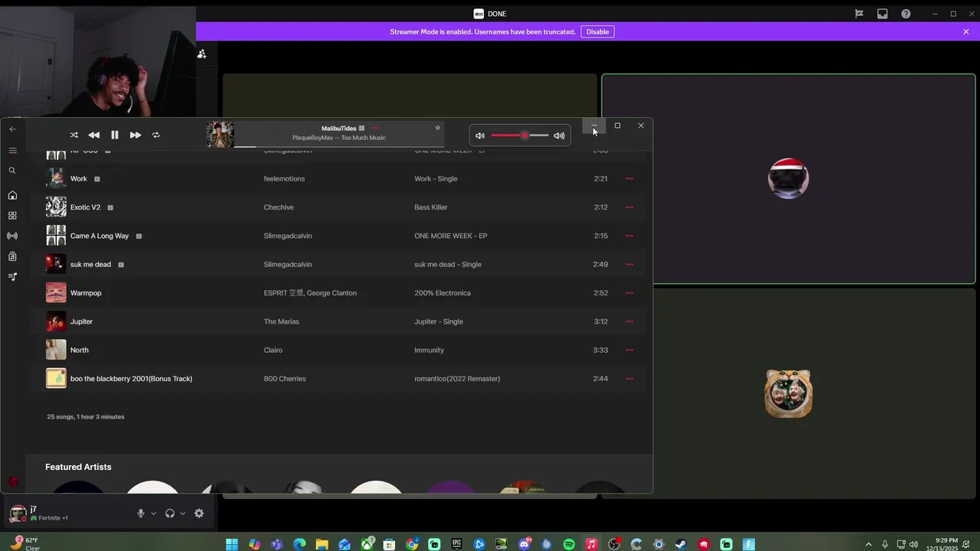Open more options for Jupiter
The height and width of the screenshot is (551, 980).
tap(629, 321)
